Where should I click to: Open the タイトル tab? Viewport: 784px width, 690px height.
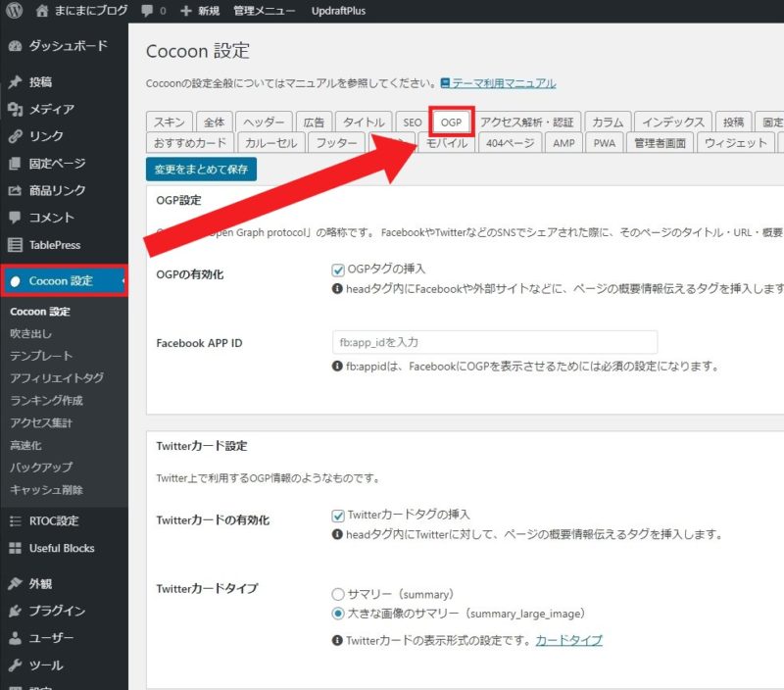click(x=364, y=122)
